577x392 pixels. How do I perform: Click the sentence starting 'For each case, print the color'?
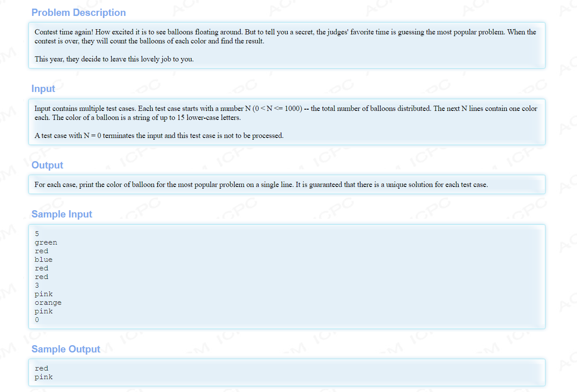click(261, 184)
